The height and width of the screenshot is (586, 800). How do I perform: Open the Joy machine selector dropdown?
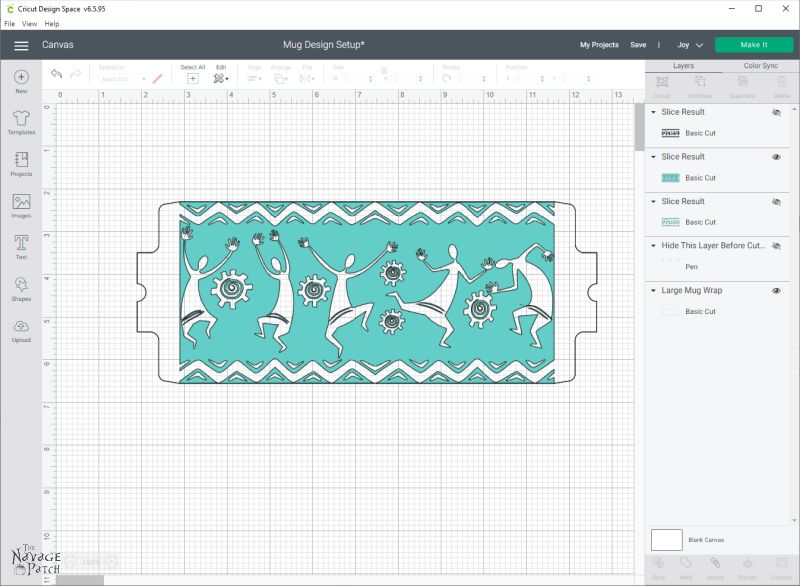click(690, 45)
